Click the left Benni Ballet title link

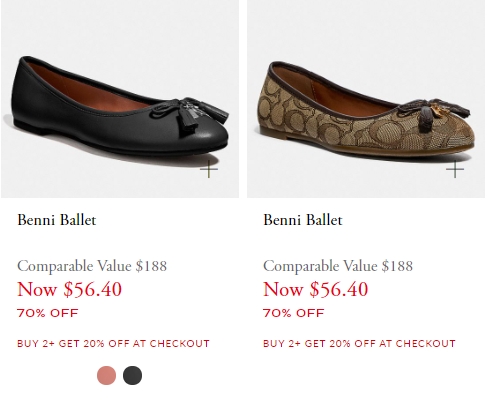pos(57,220)
